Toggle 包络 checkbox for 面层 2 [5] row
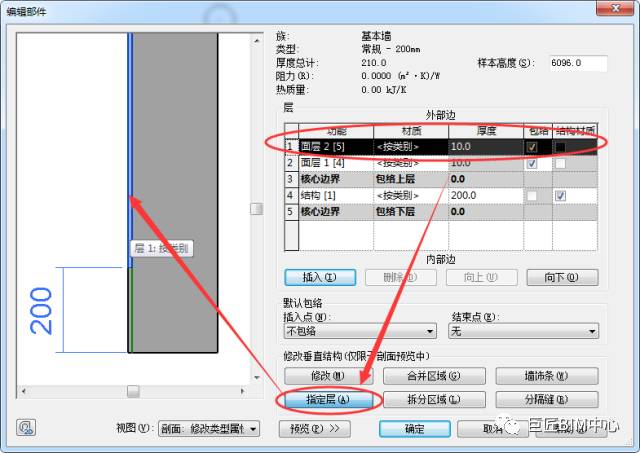This screenshot has height=453, width=640. (532, 147)
